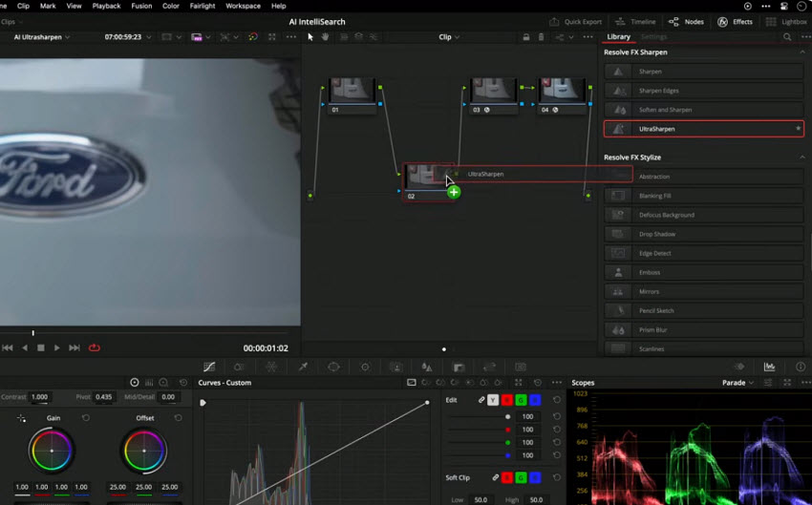Start forward playback

pyautogui.click(x=57, y=347)
